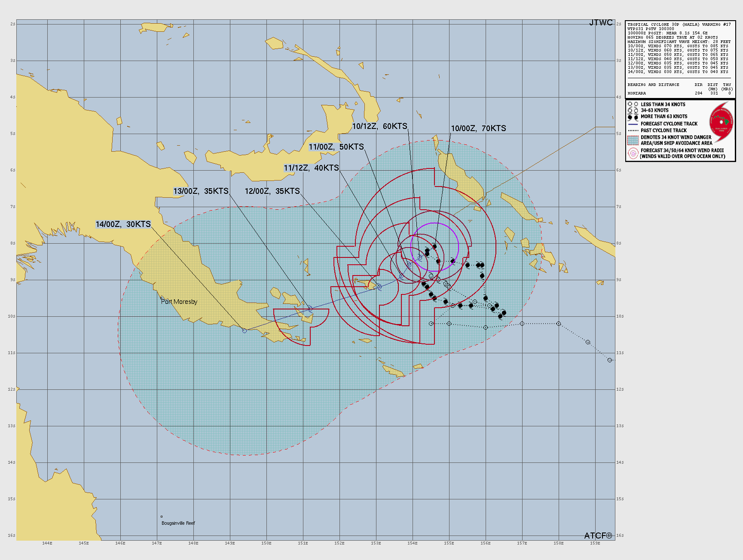The image size is (743, 560).
Task: Expand the tropical cyclone warning text panel
Action: (679, 49)
